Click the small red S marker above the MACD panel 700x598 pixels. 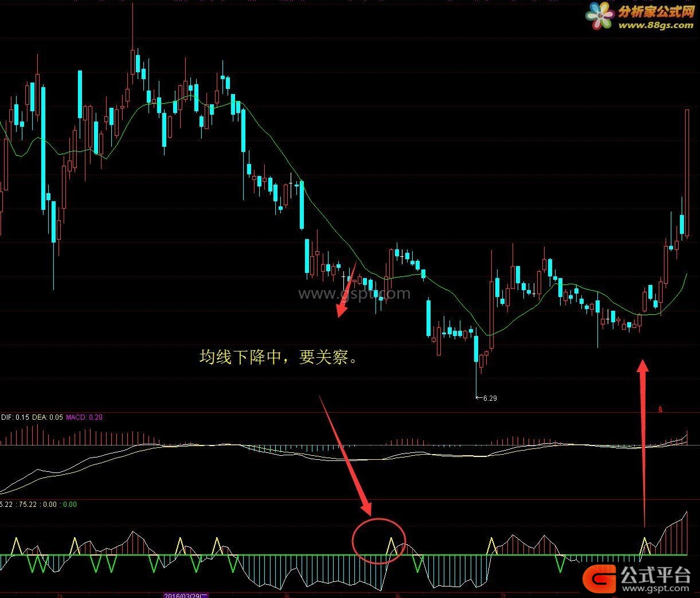661,409
